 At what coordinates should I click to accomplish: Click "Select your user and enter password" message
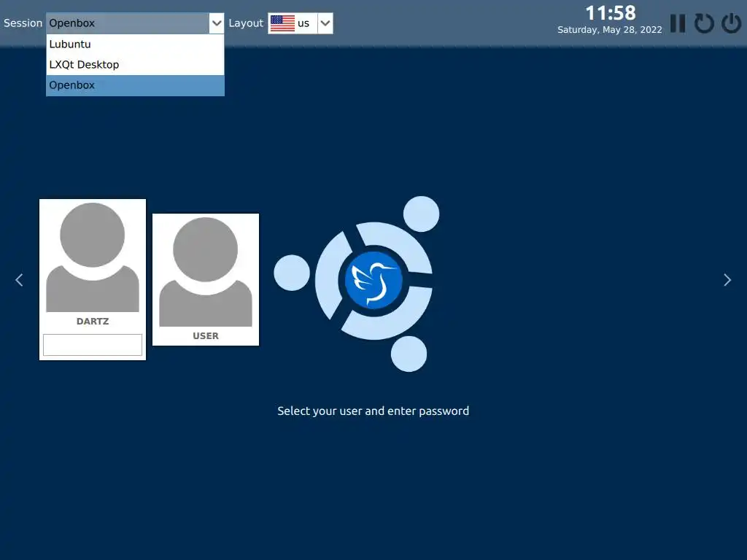373,411
